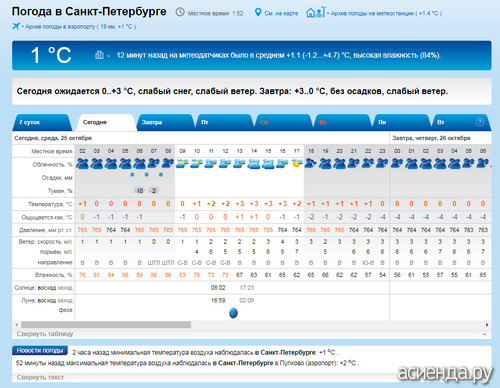Open См. на карте link
500x388 pixels.
281,13
